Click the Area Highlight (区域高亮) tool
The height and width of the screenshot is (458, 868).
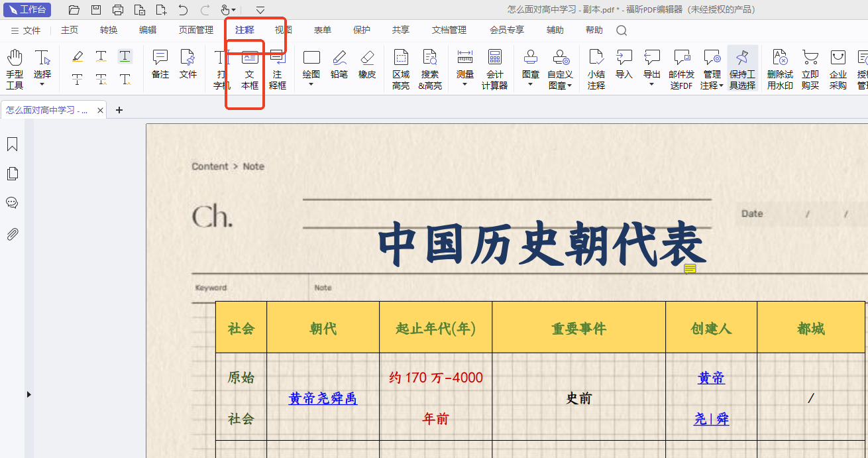click(x=401, y=68)
